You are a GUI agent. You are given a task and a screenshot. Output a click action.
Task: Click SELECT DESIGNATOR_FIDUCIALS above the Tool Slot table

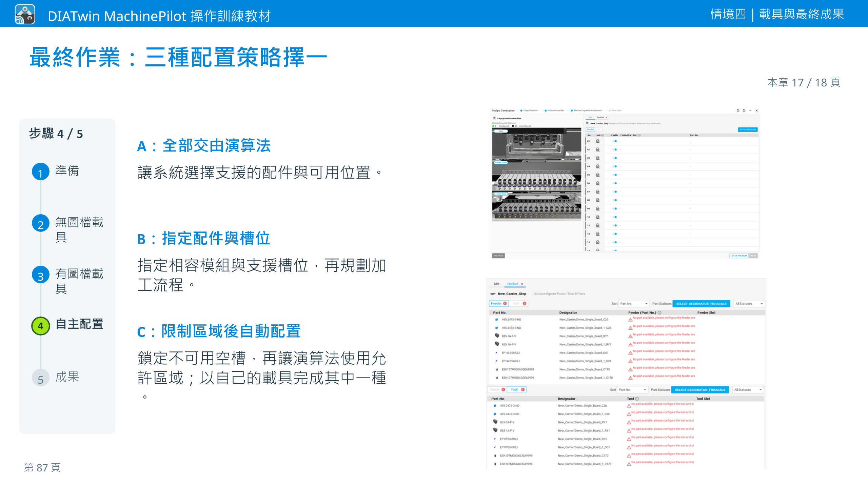tap(700, 390)
